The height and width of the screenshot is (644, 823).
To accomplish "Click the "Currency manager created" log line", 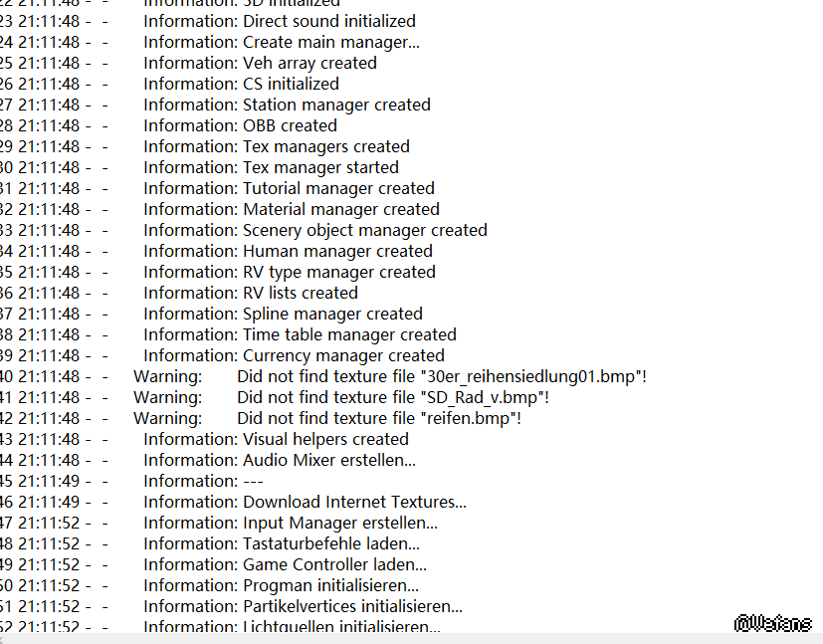I will point(343,355).
